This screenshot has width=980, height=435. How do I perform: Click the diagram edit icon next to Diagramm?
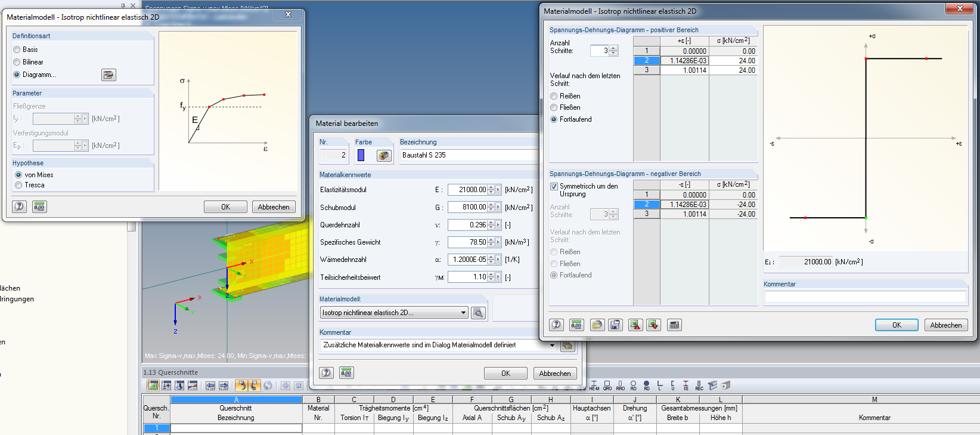108,75
